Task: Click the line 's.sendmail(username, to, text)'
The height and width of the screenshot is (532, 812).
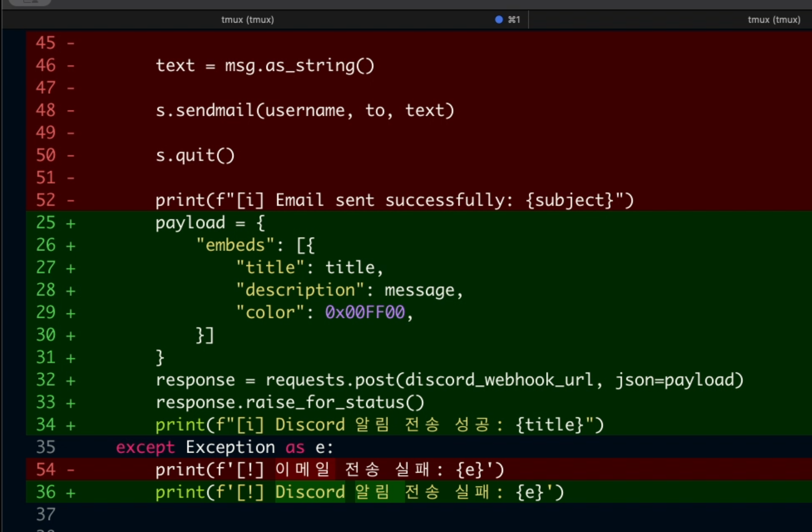Action: 305,110
